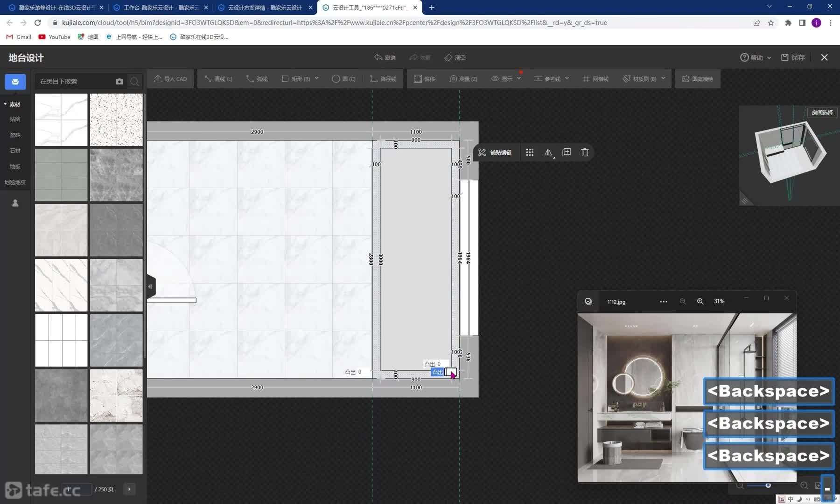840x504 pixels.
Task: Expand the 矩形(R) shape dropdown arrow
Action: [x=317, y=78]
